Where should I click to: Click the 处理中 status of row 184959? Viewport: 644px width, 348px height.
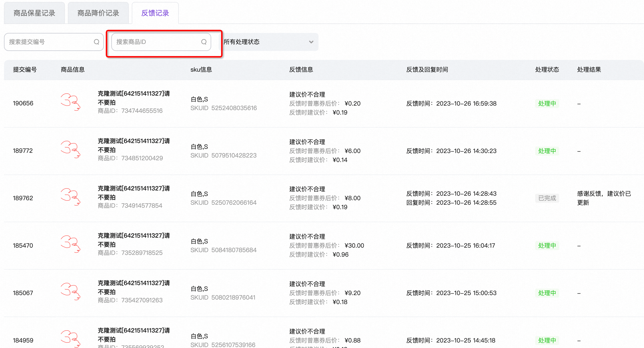[547, 340]
